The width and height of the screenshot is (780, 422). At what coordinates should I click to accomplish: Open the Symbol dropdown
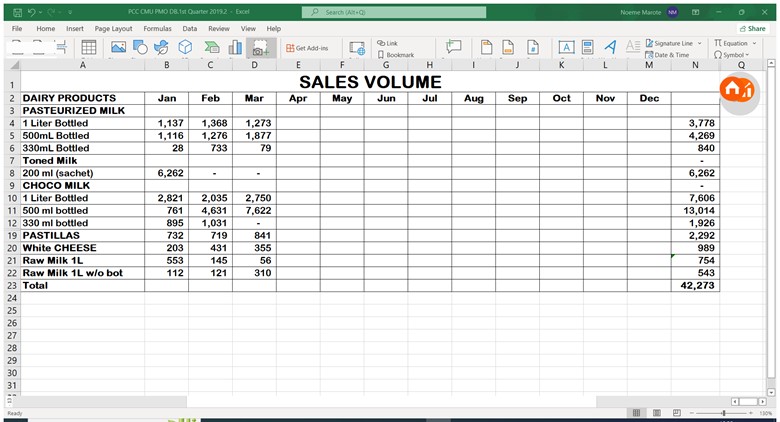pos(731,55)
